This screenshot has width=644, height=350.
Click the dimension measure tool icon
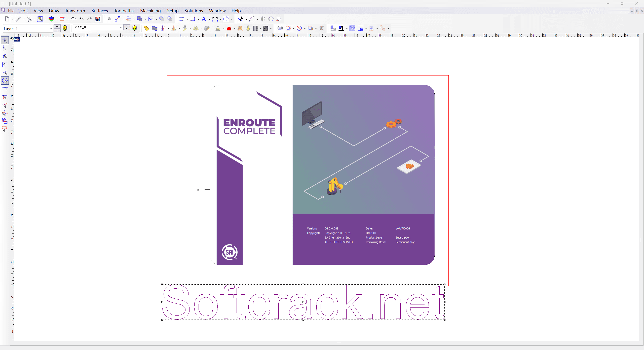215,19
